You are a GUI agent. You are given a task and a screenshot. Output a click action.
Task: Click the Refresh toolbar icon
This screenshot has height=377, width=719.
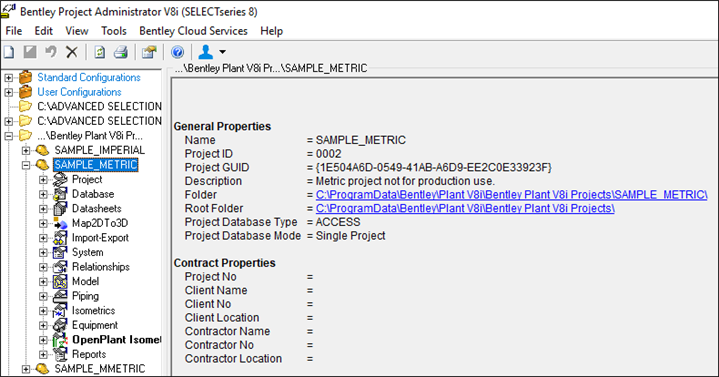pyautogui.click(x=100, y=52)
